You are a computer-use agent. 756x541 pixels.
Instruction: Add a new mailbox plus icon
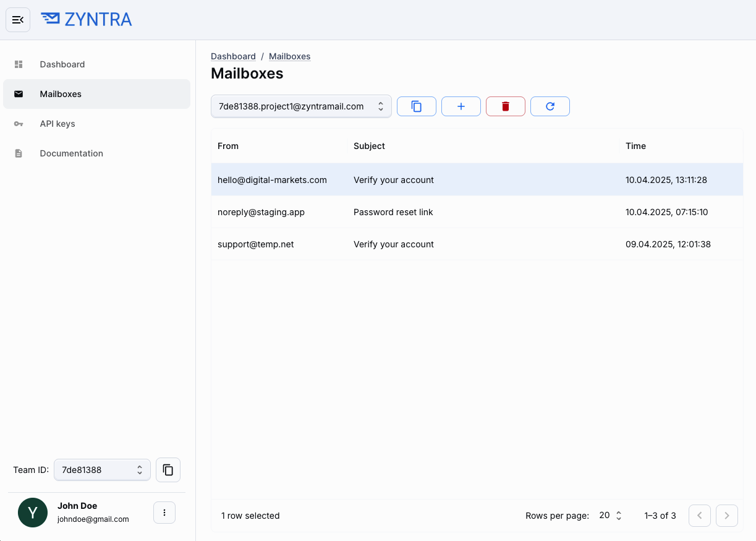pos(461,106)
